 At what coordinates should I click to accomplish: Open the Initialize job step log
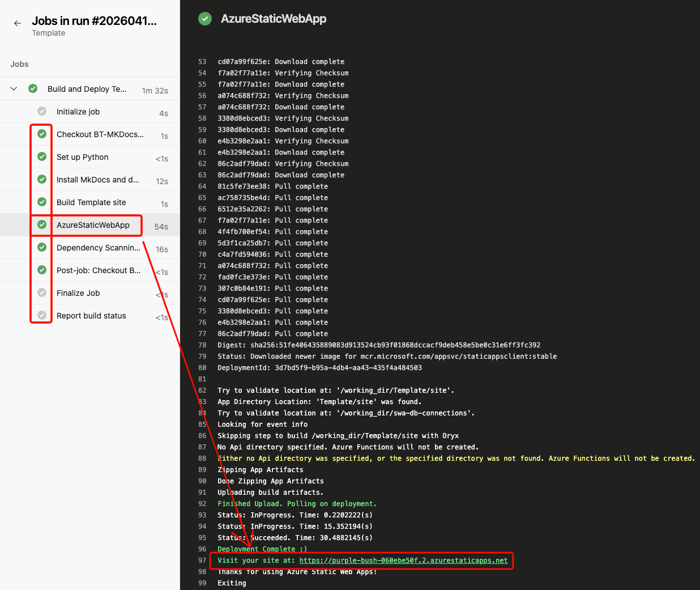(x=78, y=112)
